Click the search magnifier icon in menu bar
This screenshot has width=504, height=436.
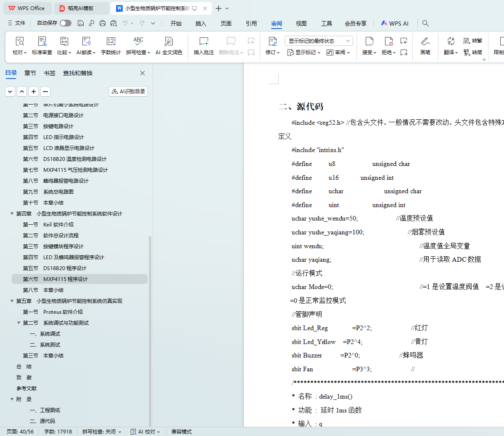[x=425, y=24]
